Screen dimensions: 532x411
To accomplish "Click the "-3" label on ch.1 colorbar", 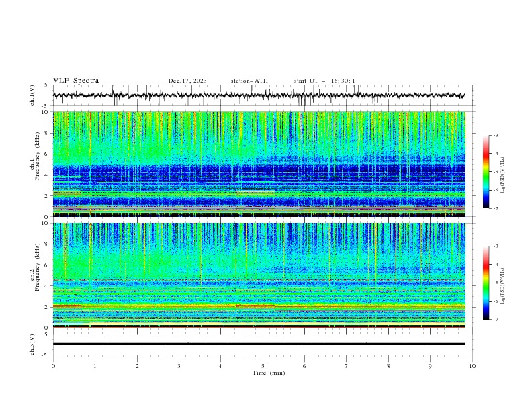I will [x=495, y=135].
